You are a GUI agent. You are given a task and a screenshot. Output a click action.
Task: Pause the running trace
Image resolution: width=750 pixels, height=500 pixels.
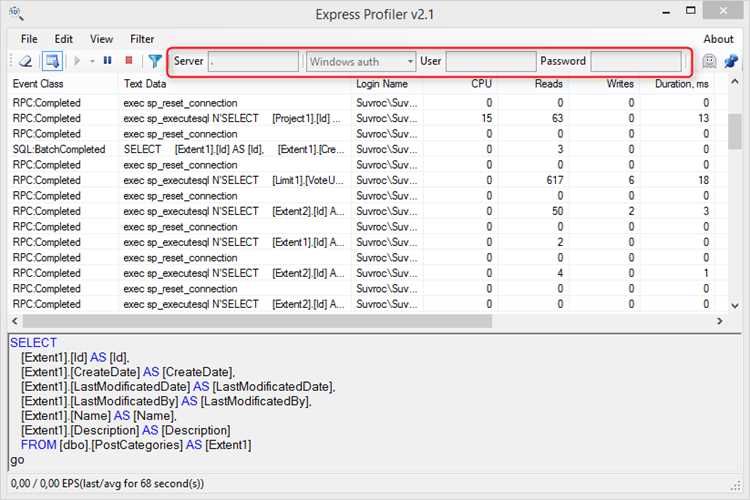(108, 60)
